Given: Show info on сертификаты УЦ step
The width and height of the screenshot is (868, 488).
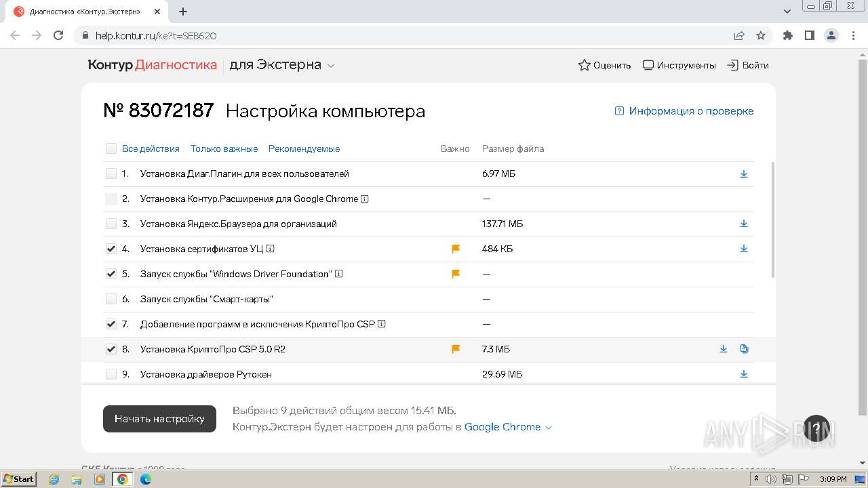Looking at the screenshot, I should coord(271,249).
